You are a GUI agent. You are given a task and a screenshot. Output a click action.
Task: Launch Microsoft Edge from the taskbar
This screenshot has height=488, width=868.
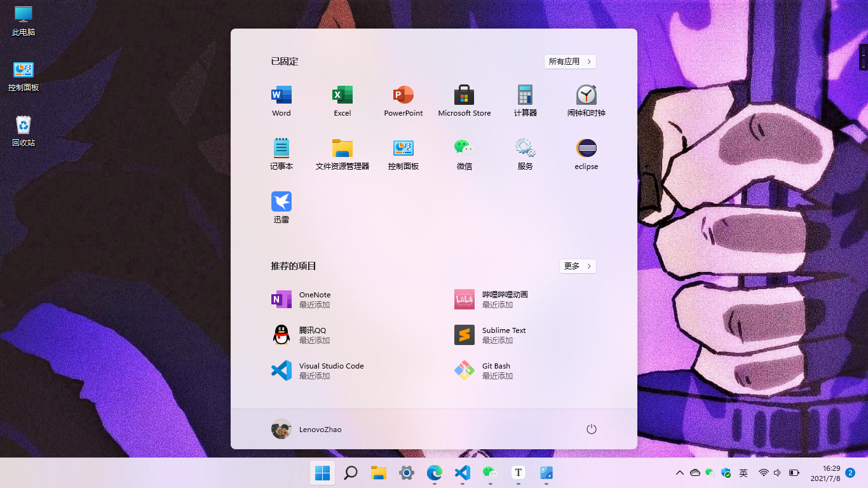tap(435, 473)
